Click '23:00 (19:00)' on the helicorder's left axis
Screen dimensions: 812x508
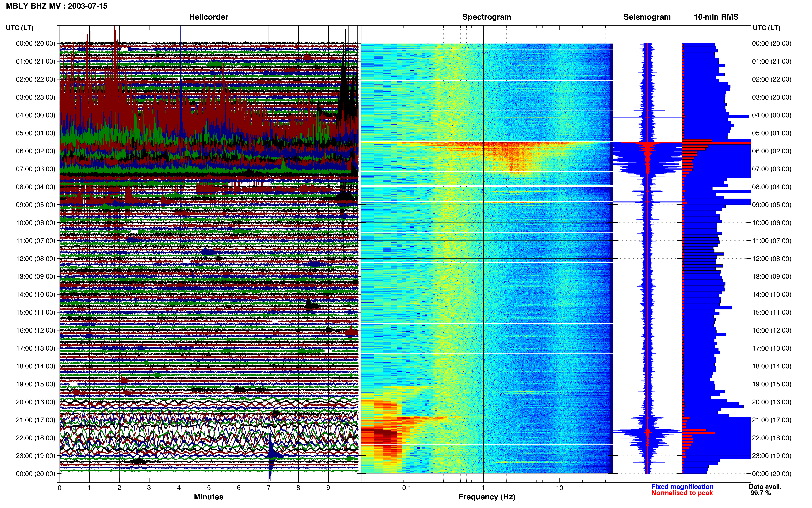(36, 456)
